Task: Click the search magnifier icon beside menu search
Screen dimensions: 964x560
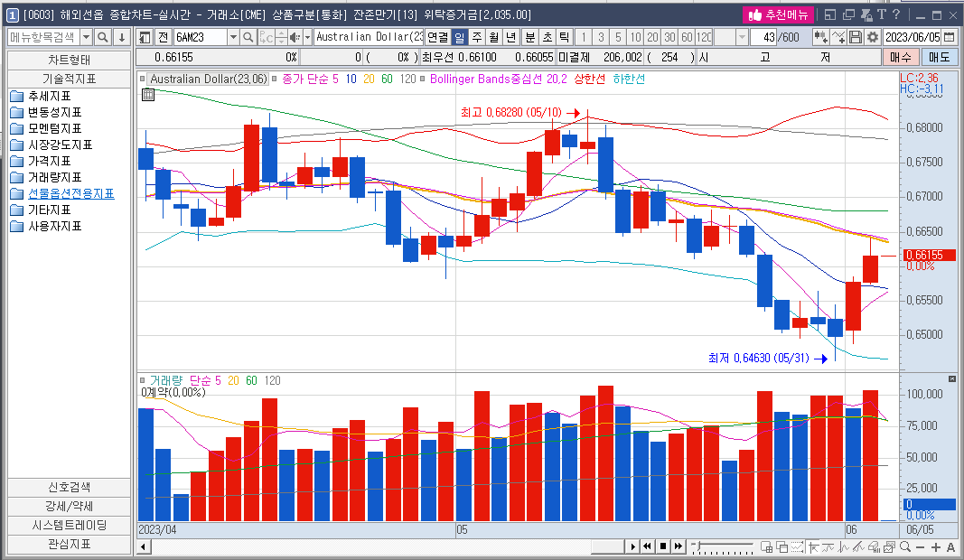Action: 102,37
